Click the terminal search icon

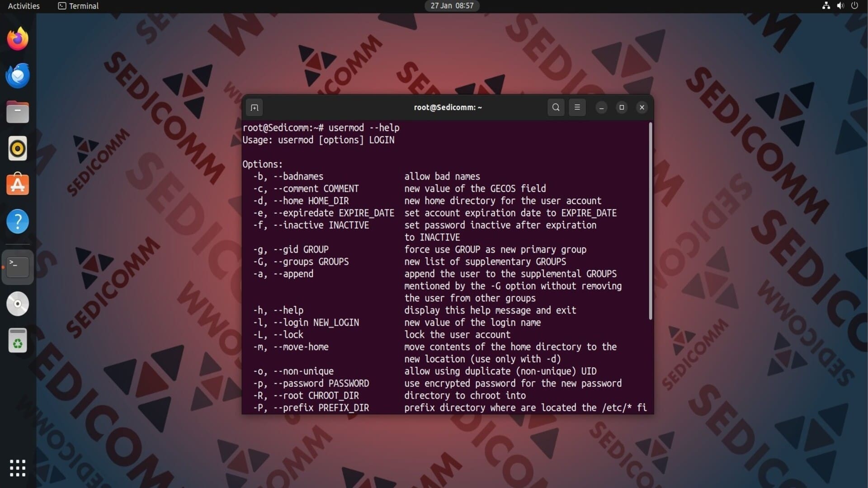pos(556,108)
